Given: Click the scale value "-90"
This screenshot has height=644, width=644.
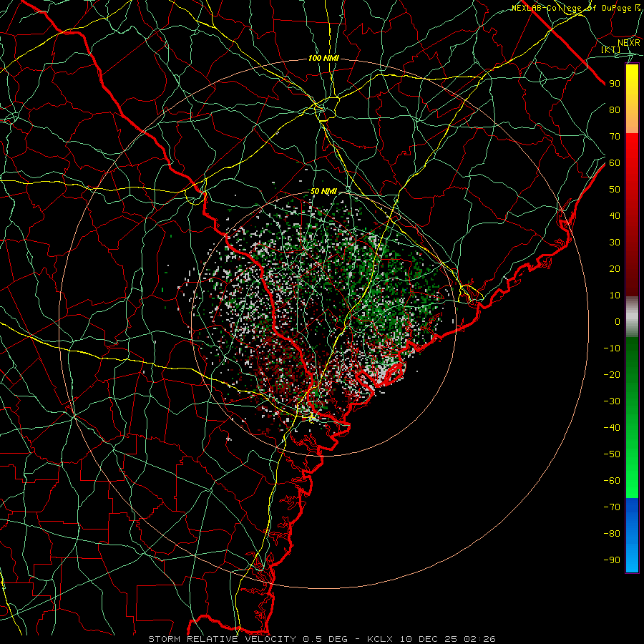Looking at the screenshot, I should [612, 560].
